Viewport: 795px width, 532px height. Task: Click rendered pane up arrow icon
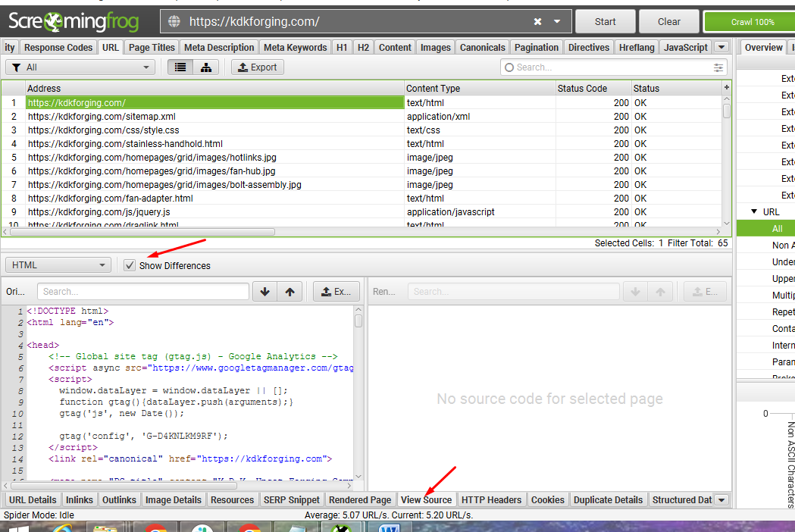coord(660,292)
